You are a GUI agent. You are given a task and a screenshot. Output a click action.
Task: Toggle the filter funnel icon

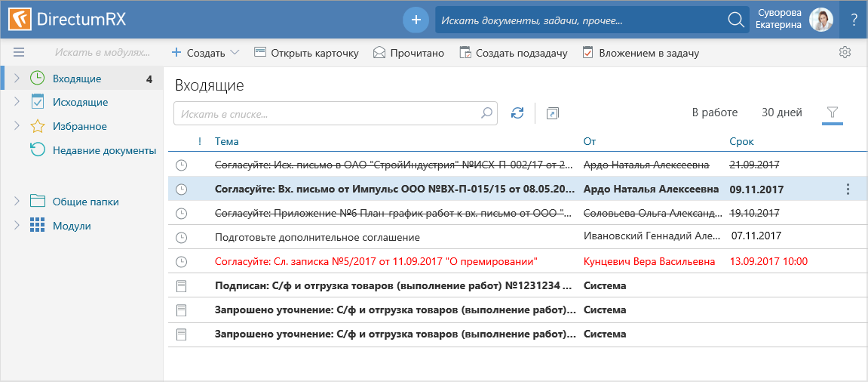coord(833,112)
